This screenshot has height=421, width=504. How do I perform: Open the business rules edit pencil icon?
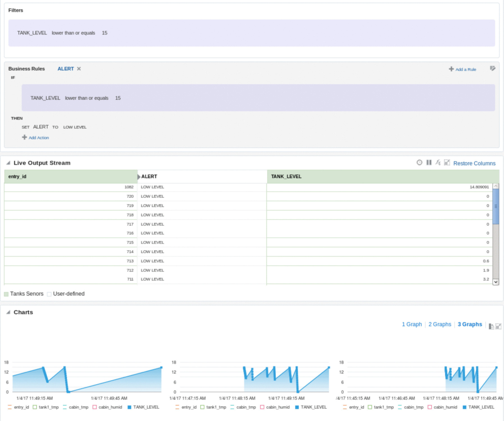pos(492,68)
